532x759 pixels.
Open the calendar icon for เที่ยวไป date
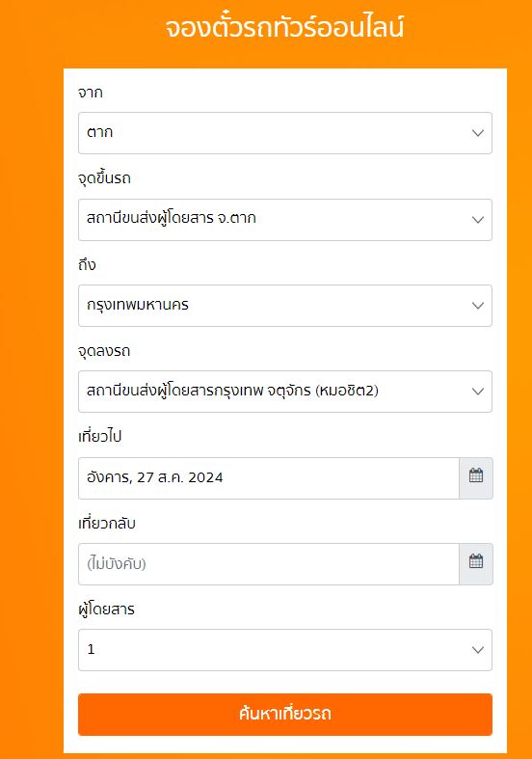coord(476,478)
